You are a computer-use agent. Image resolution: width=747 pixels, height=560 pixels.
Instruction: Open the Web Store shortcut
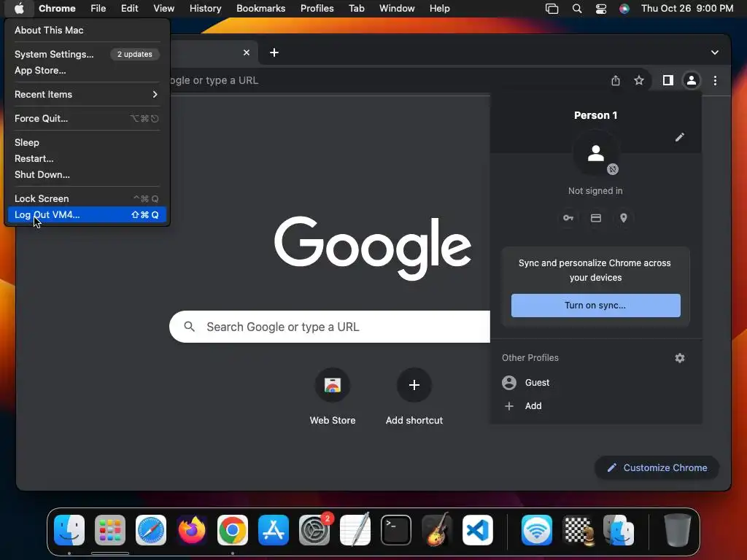pyautogui.click(x=333, y=397)
